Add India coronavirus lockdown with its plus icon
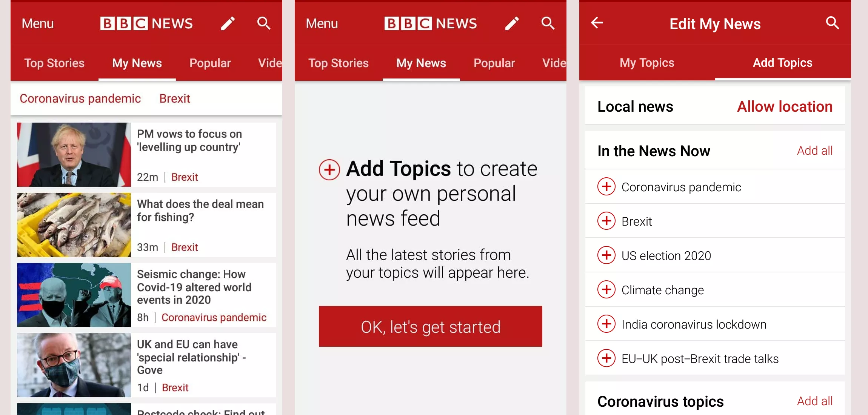 point(606,324)
